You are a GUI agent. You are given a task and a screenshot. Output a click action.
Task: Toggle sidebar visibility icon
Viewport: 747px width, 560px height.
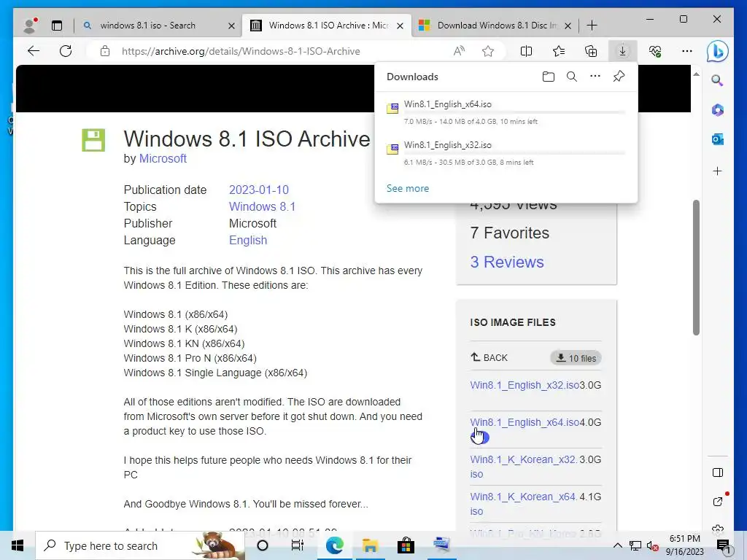coord(718,472)
